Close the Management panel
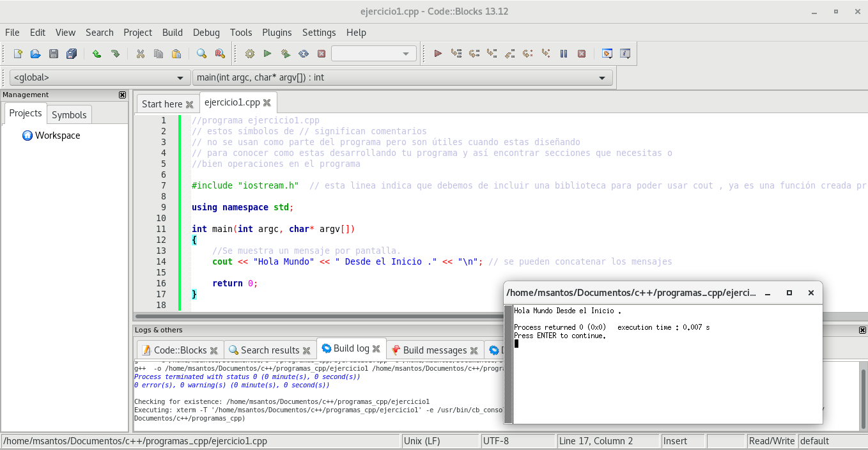The image size is (868, 450). [x=123, y=95]
